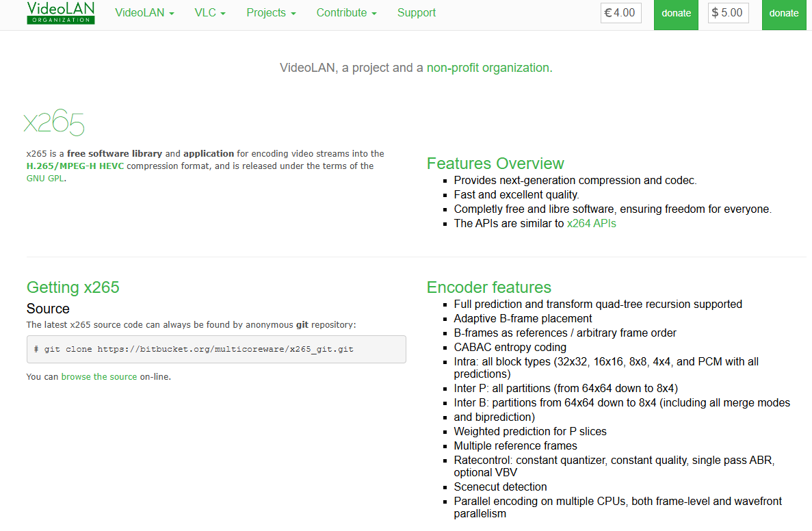Click 'Ratecontrol: constant quantizer' list item
812x531 pixels.
[614, 466]
